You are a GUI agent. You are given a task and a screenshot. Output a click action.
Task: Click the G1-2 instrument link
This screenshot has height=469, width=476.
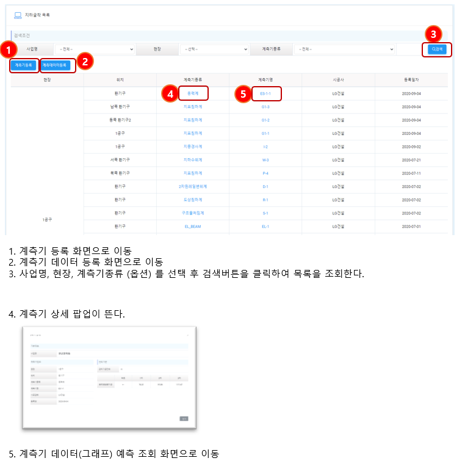(265, 120)
